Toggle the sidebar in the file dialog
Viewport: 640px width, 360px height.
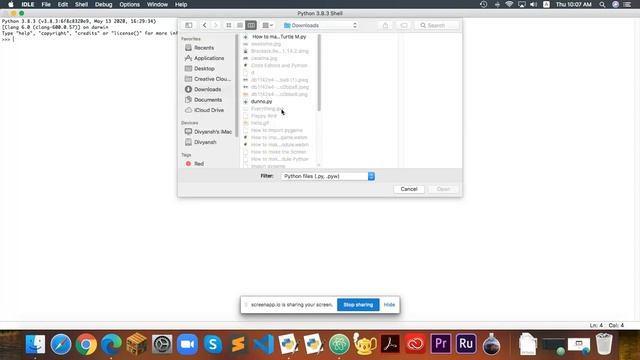(189, 25)
